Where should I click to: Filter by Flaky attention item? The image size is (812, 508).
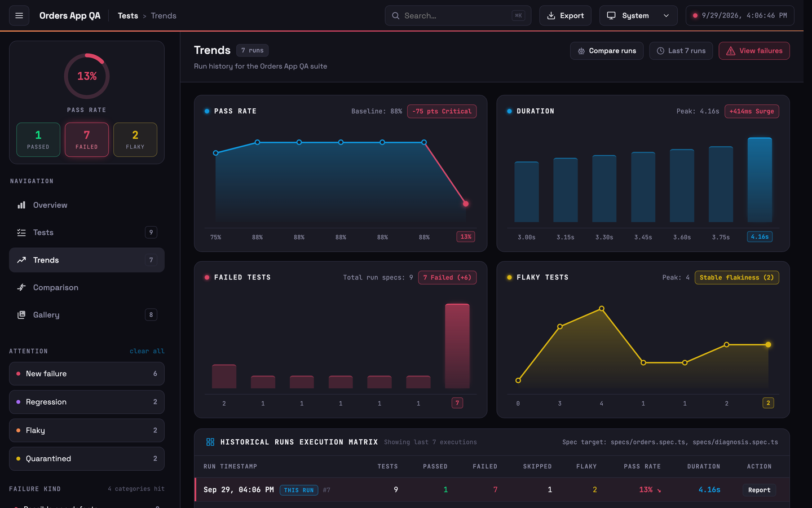(x=87, y=430)
